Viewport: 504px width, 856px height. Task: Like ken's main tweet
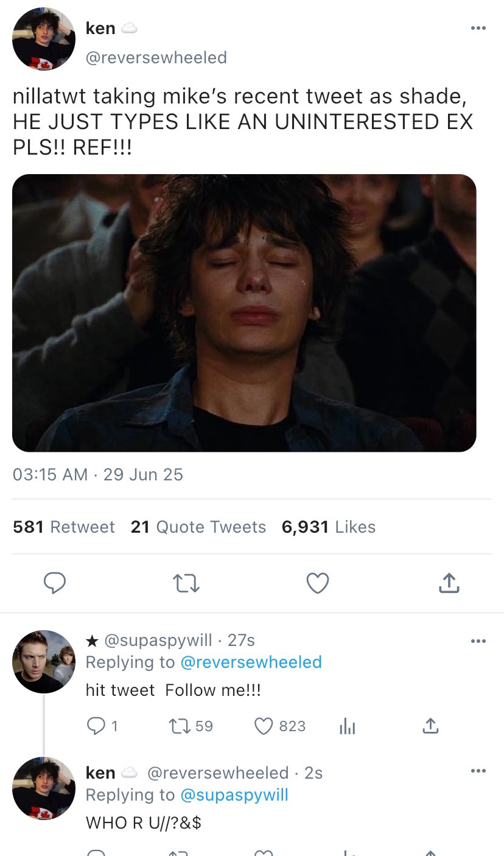(317, 583)
